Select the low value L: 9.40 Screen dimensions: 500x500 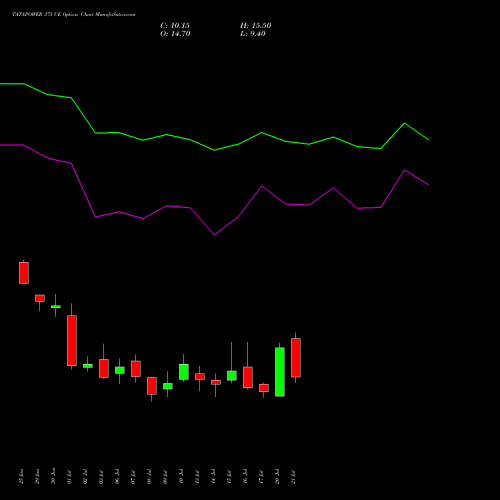click(x=253, y=34)
